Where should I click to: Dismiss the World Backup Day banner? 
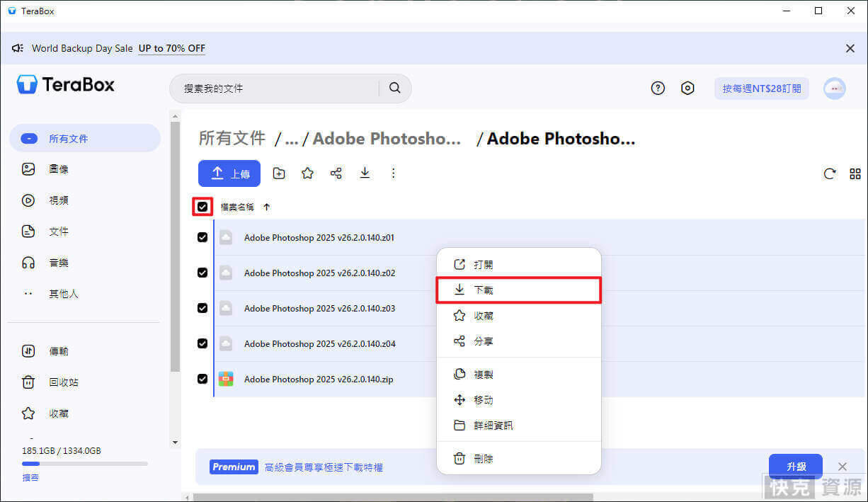(850, 48)
